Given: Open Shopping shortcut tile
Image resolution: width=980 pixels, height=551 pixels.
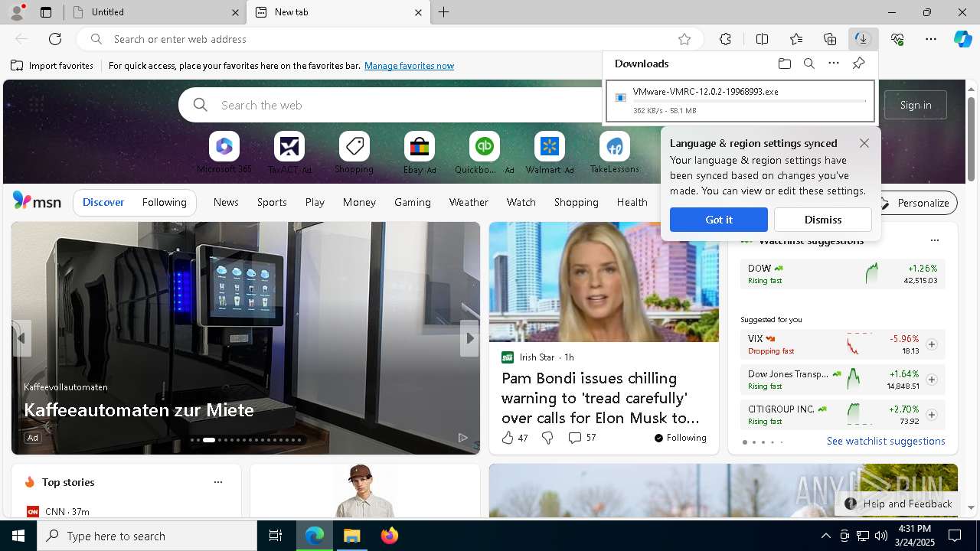Looking at the screenshot, I should coord(354,153).
